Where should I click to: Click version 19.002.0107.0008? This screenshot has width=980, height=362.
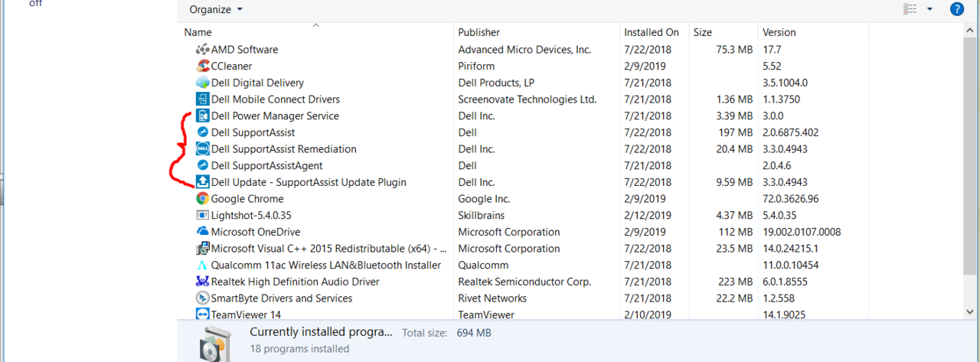pos(802,232)
